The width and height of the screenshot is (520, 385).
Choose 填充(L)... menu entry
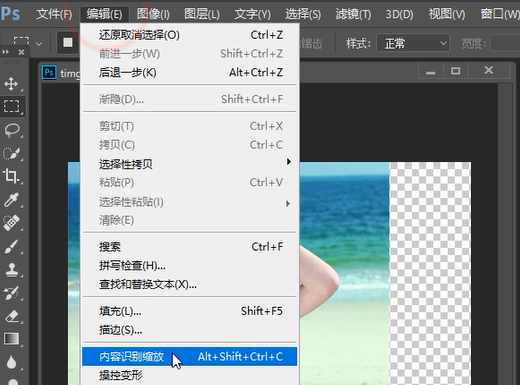pos(190,311)
